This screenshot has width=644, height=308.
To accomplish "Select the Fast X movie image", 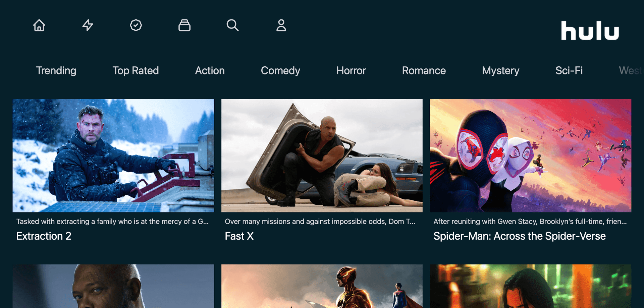I will tap(322, 155).
